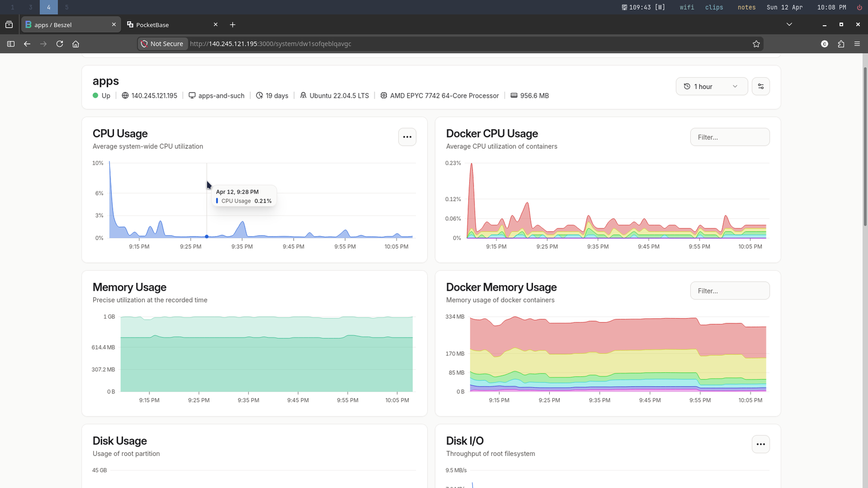Click the Memory Usage heading
The height and width of the screenshot is (488, 868).
point(129,287)
